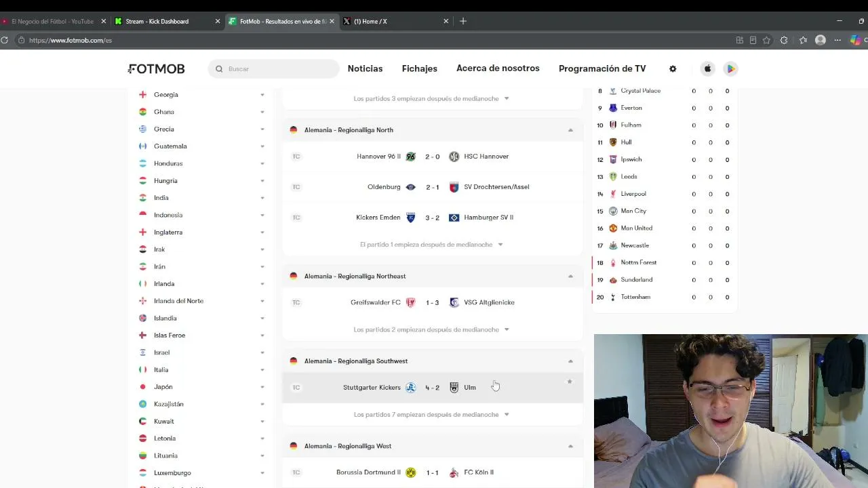Expand the Guatemala dropdown arrow
The height and width of the screenshot is (488, 868).
tap(262, 146)
